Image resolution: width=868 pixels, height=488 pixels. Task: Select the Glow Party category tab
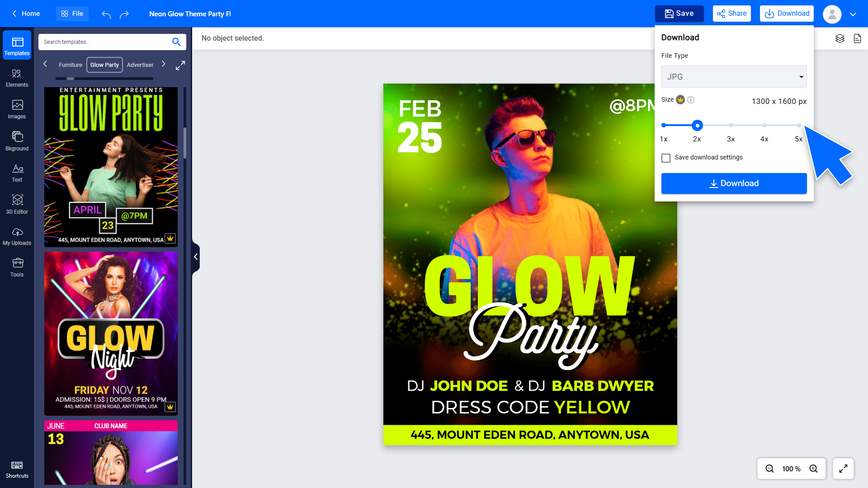tap(104, 65)
